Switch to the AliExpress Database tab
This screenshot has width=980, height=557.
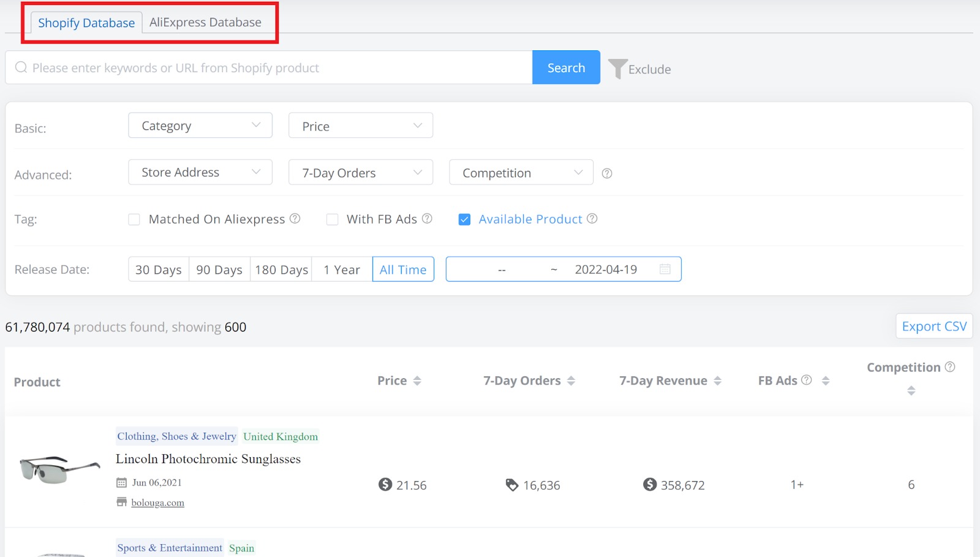pyautogui.click(x=206, y=22)
